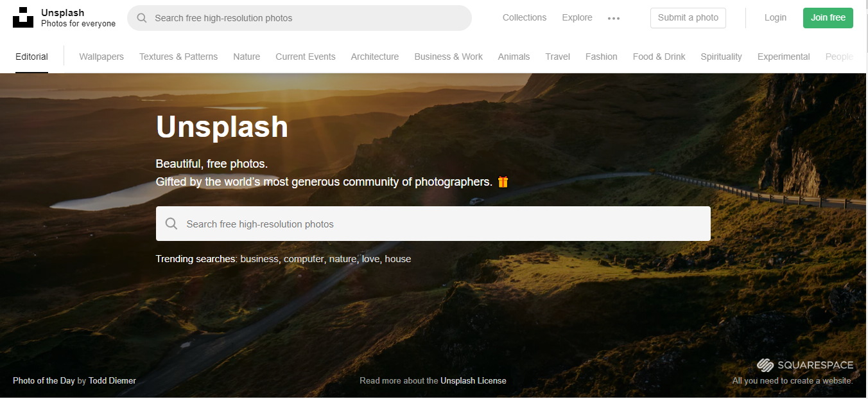The image size is (868, 399).
Task: Select the Travel category tab
Action: point(558,57)
